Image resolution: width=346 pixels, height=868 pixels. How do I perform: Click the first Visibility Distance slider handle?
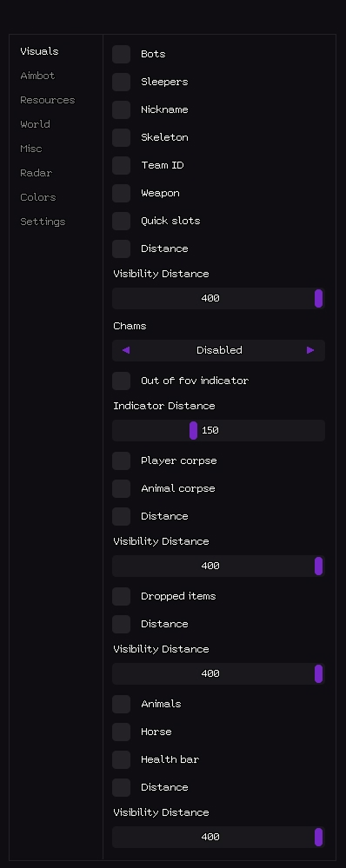pyautogui.click(x=318, y=298)
